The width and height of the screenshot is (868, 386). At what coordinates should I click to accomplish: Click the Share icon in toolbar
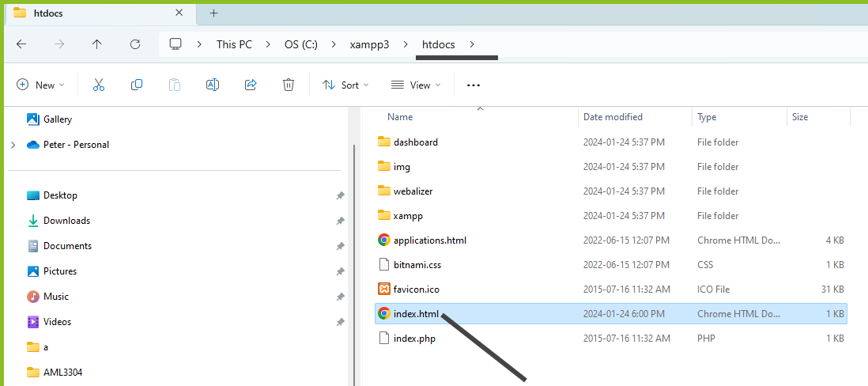(251, 85)
